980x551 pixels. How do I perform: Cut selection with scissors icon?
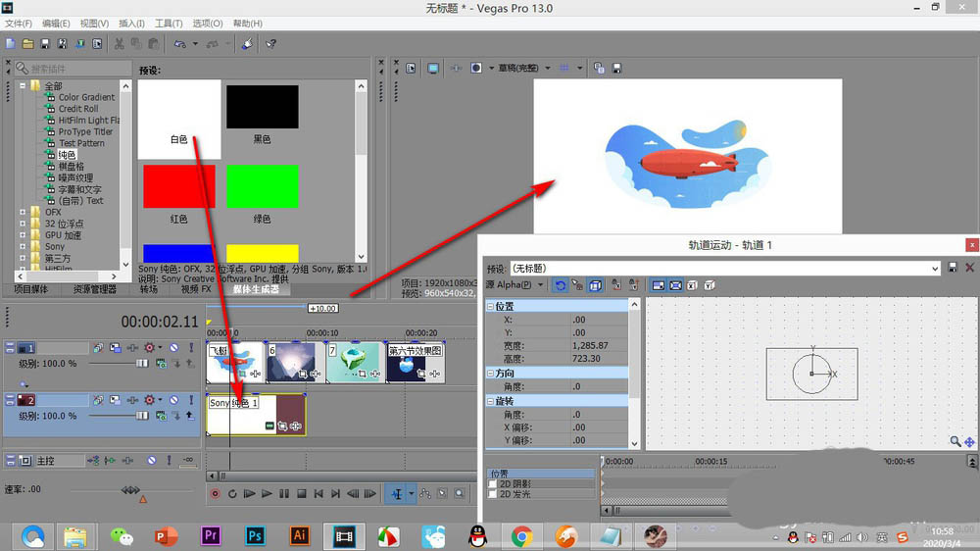tap(119, 44)
